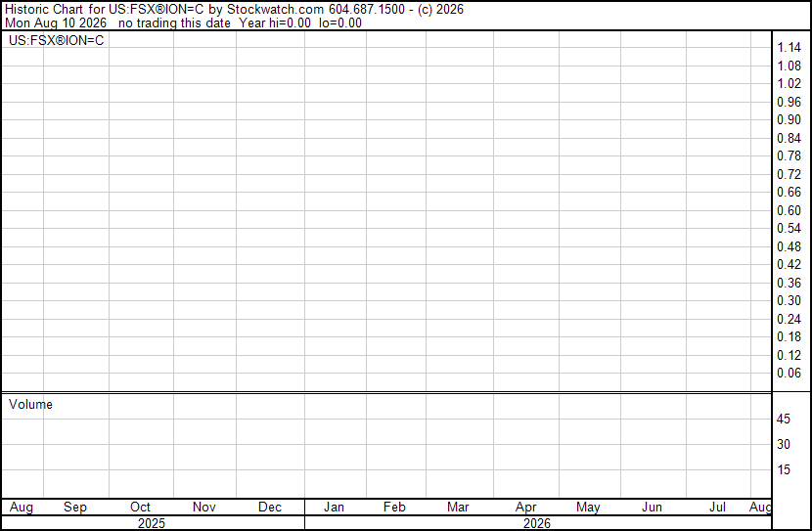This screenshot has width=812, height=531.
Task: Click the date text Mon Aug 10 2026
Action: [56, 22]
